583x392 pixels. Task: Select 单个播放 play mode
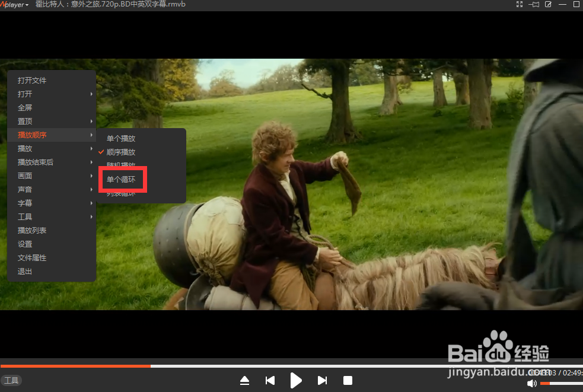click(x=141, y=138)
